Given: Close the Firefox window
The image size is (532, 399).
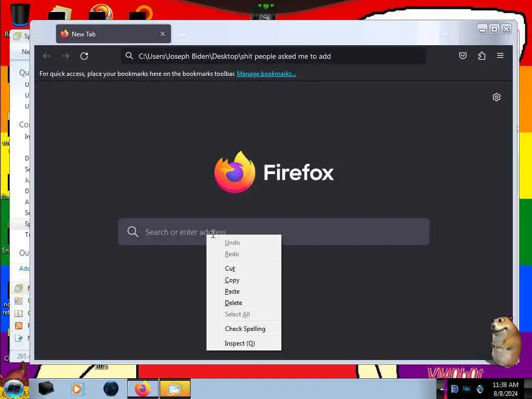Looking at the screenshot, I should [x=506, y=29].
